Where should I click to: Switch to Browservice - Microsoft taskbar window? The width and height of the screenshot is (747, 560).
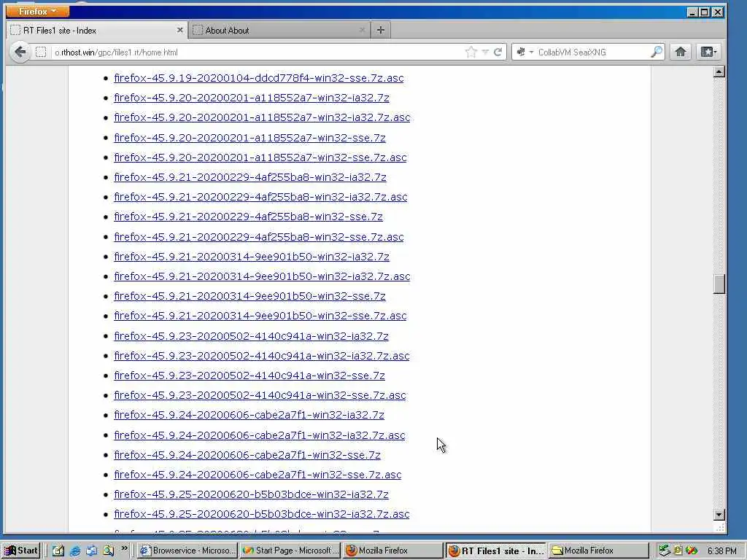pos(187,551)
